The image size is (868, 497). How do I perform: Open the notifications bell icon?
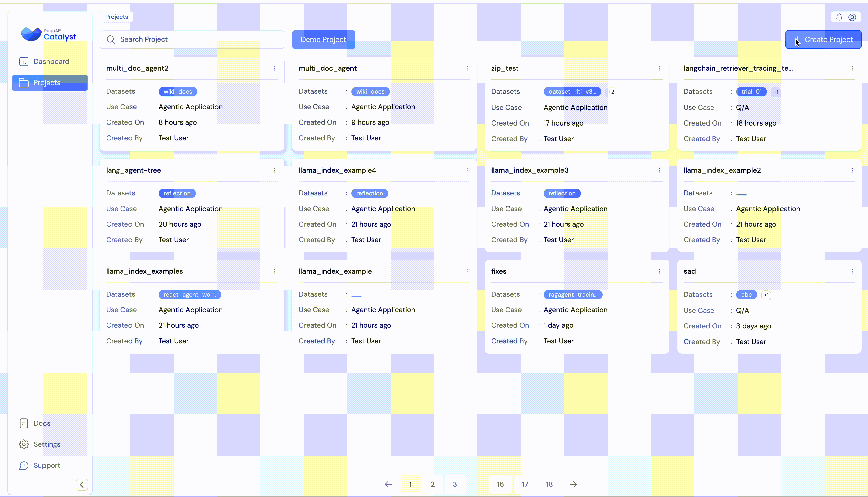click(839, 17)
